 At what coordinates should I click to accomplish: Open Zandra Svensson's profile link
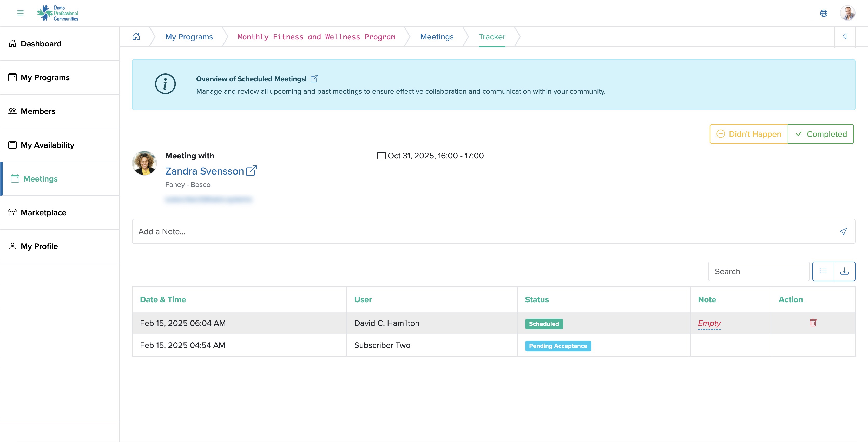tap(252, 170)
